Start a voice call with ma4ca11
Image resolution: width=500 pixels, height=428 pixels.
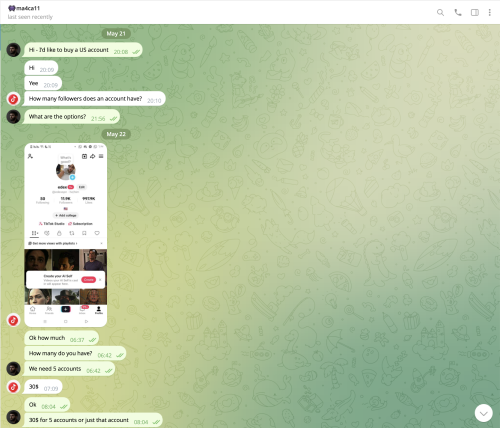[x=458, y=13]
